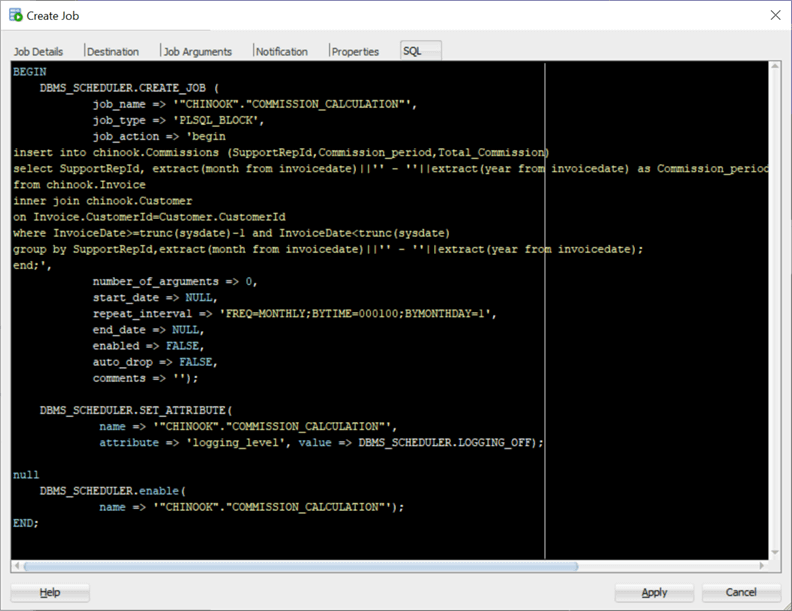Screen dimensions: 792x611
Task: Click the standalone null line
Action: tap(26, 475)
